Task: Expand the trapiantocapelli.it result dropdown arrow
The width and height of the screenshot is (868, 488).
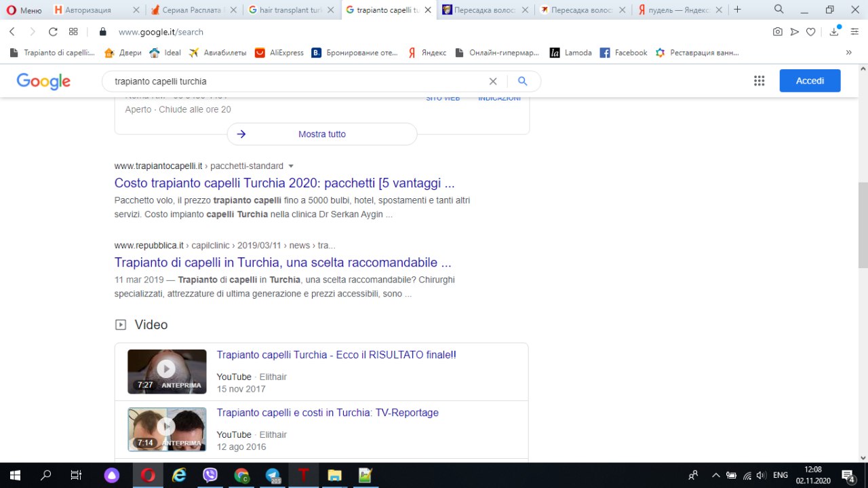Action: point(291,166)
